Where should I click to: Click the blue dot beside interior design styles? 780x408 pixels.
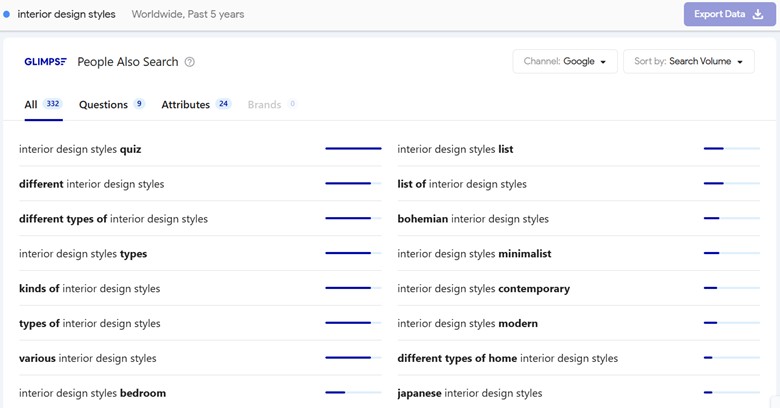(x=6, y=14)
